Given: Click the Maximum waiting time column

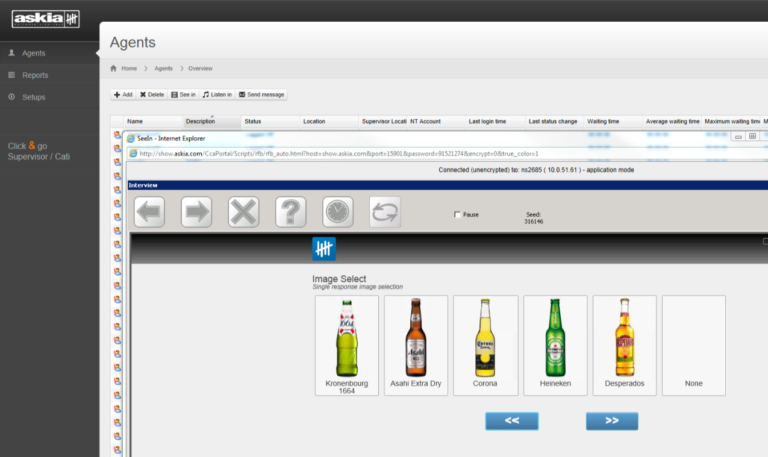Looking at the screenshot, I should (732, 121).
